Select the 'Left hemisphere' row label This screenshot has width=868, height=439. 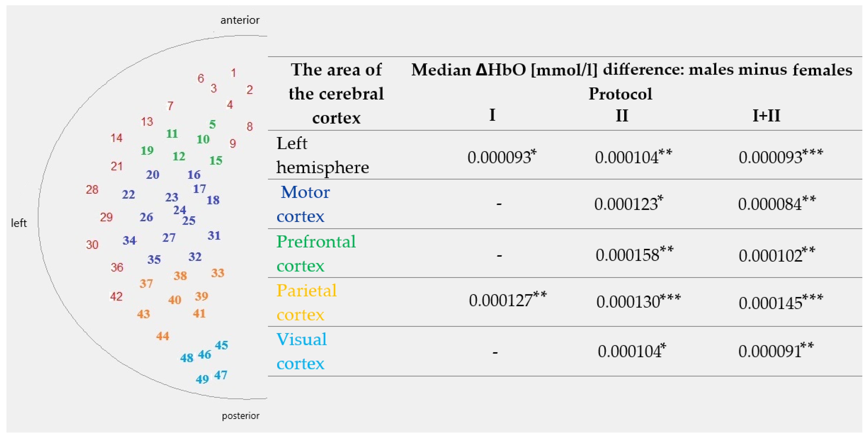click(322, 155)
